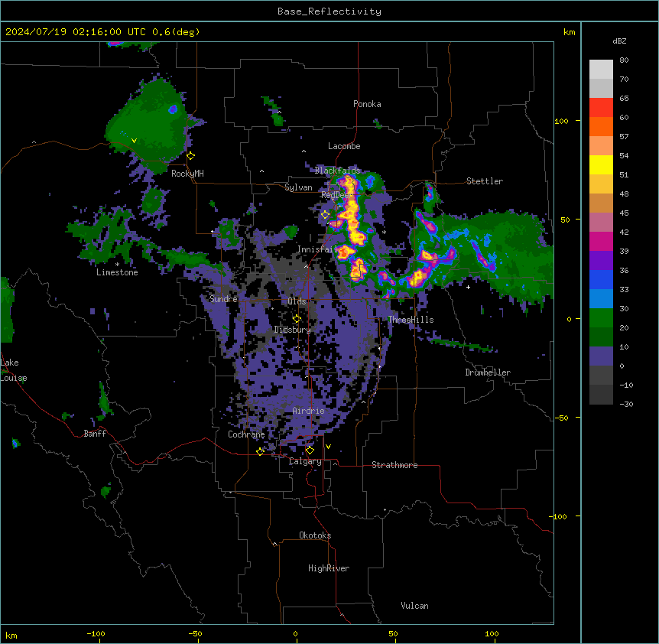Click the Drumheller city label

coord(488,372)
